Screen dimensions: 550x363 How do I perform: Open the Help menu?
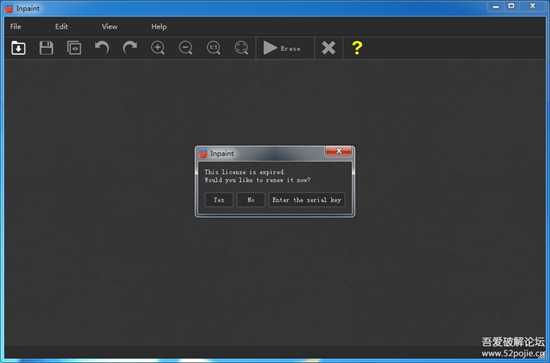pos(159,27)
